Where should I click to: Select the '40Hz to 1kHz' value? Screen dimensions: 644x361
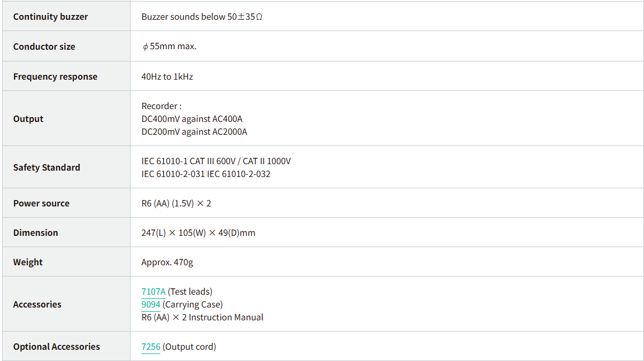[167, 76]
